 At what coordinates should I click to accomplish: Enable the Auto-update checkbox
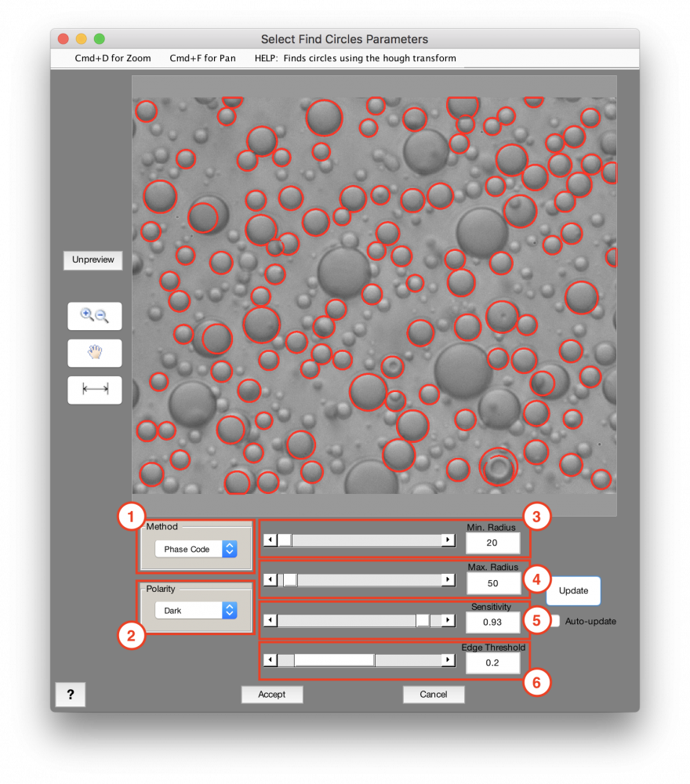[554, 621]
